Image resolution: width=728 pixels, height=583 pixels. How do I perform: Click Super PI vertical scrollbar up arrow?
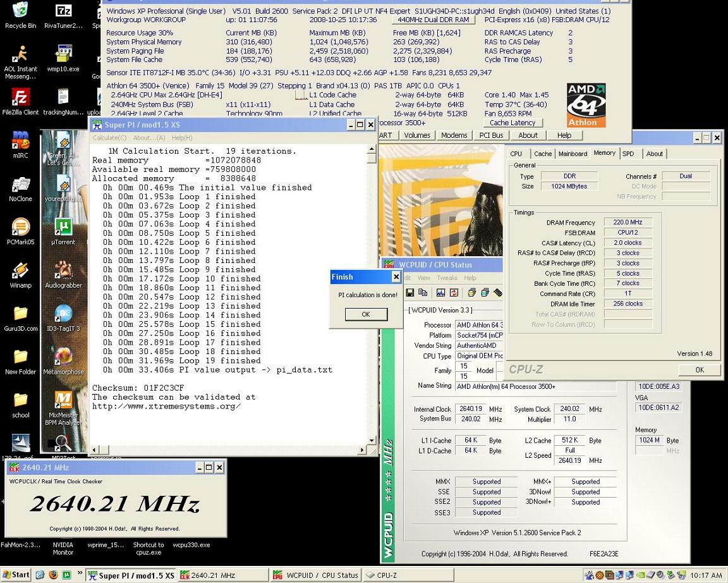(372, 149)
